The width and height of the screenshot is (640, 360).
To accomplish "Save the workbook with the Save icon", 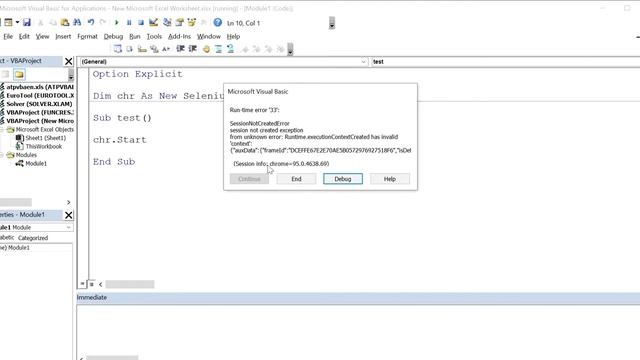I will pyautogui.click(x=27, y=22).
